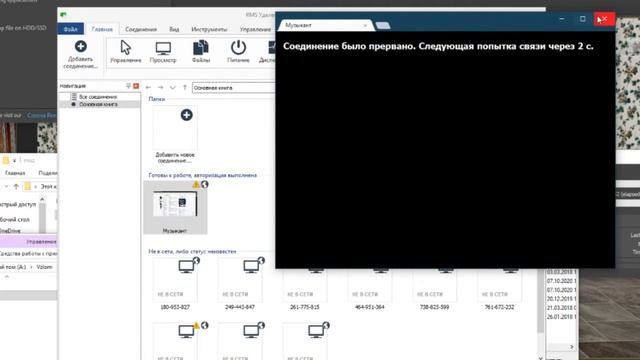Screen dimensions: 640x360
Task: Click the Основная книга address field
Action: click(233, 88)
